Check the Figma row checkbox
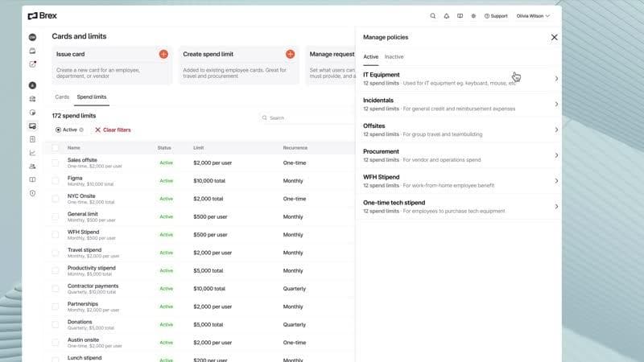 pos(55,181)
